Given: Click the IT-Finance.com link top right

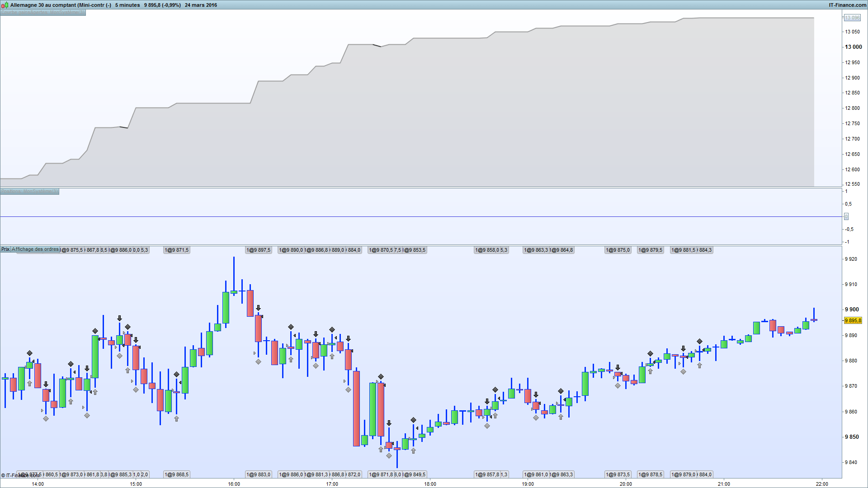Looking at the screenshot, I should (x=847, y=5).
